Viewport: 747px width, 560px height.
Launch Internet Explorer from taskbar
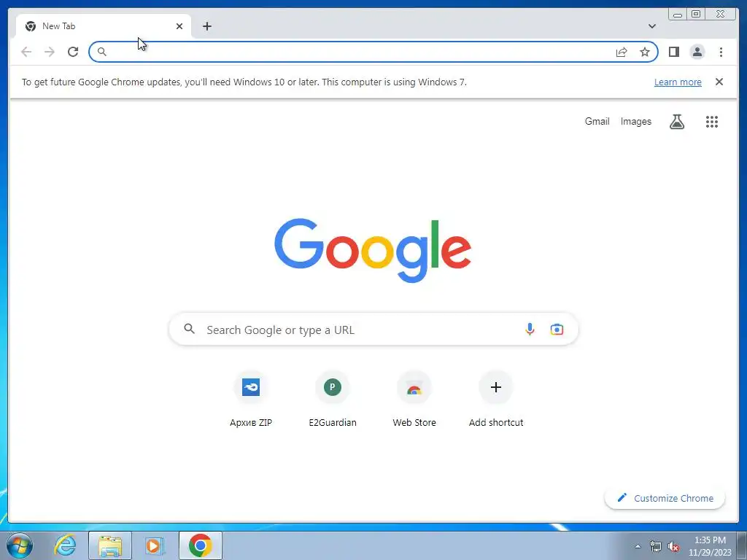click(x=65, y=545)
